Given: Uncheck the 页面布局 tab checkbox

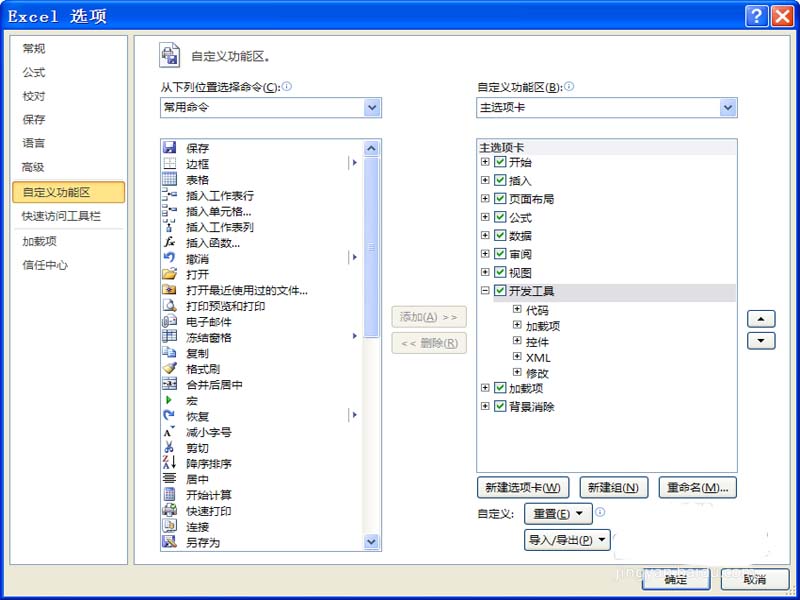Looking at the screenshot, I should [500, 199].
